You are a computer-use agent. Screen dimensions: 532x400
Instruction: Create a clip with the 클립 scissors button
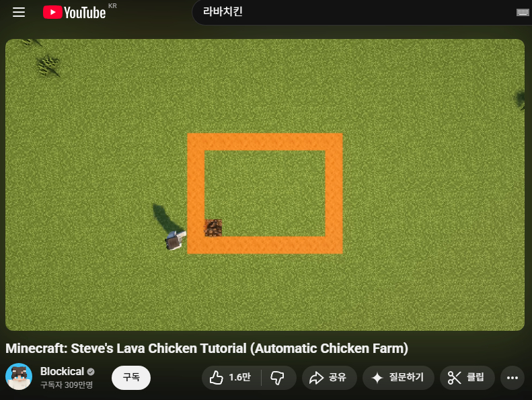(467, 378)
